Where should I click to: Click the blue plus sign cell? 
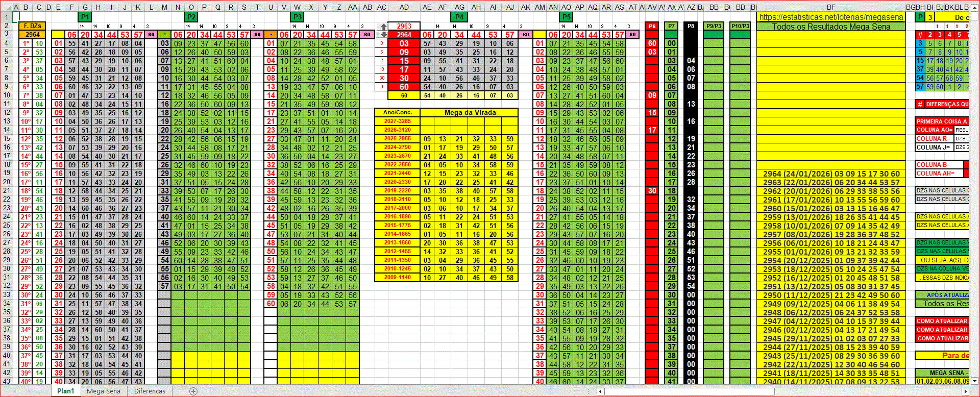pos(164,35)
